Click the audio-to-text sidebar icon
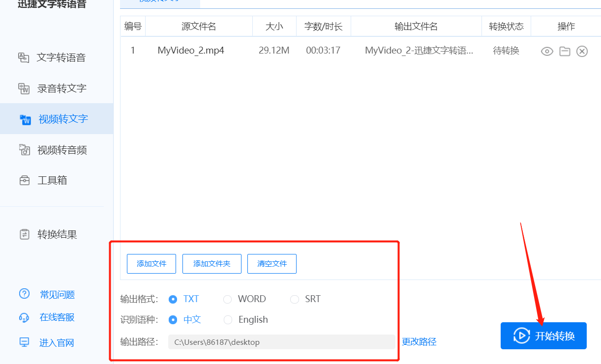 tap(24, 88)
